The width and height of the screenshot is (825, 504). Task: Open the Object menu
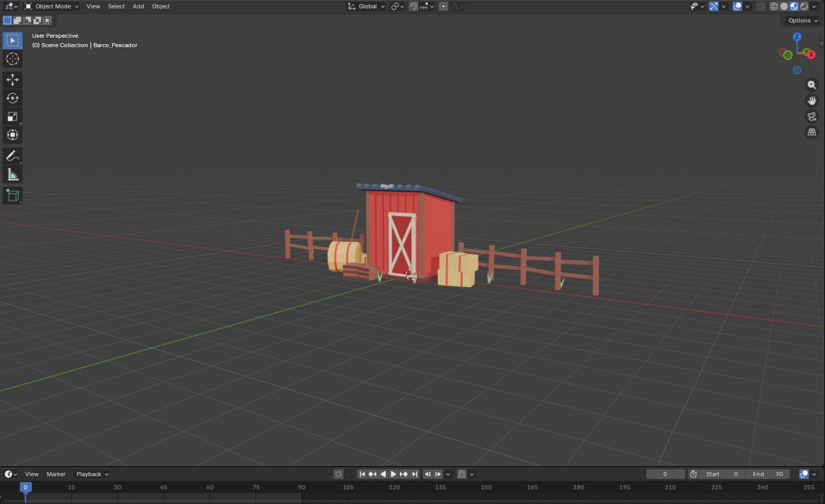161,6
